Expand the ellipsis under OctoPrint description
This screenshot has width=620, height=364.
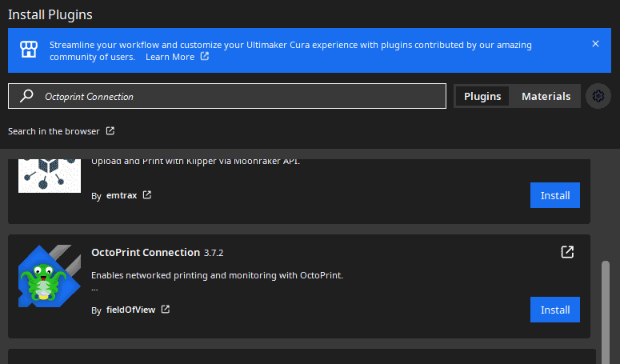[94, 290]
